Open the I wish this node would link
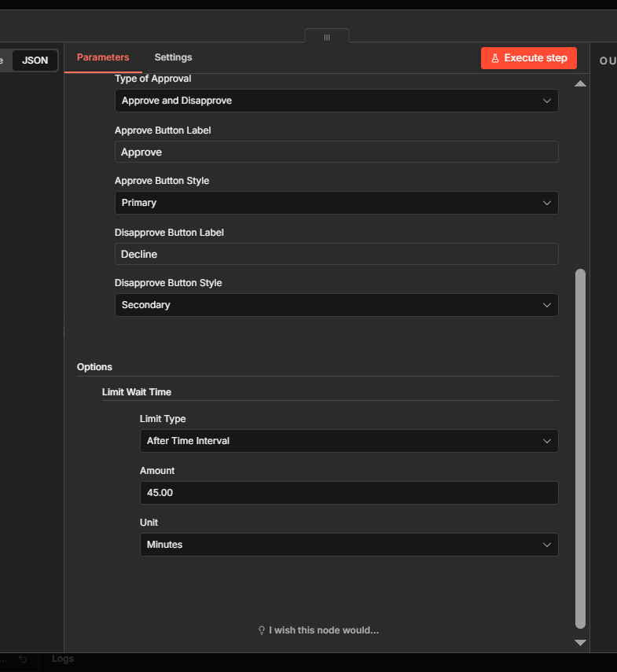Viewport: 617px width, 672px height. (324, 630)
